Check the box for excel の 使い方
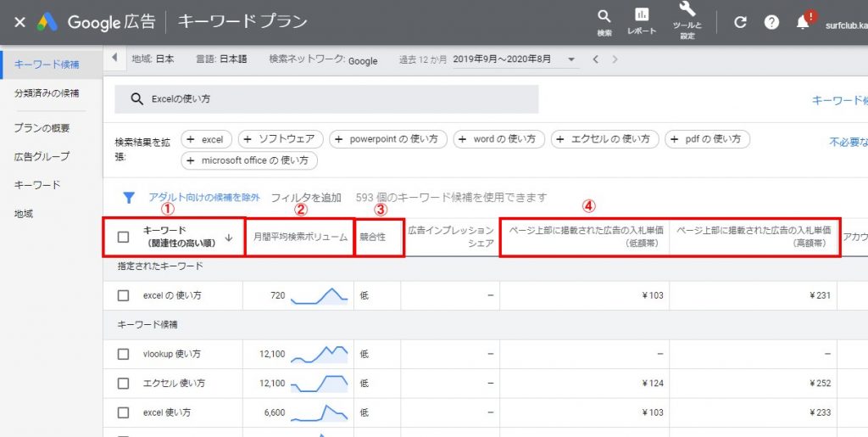Image resolution: width=868 pixels, height=437 pixels. coord(124,296)
